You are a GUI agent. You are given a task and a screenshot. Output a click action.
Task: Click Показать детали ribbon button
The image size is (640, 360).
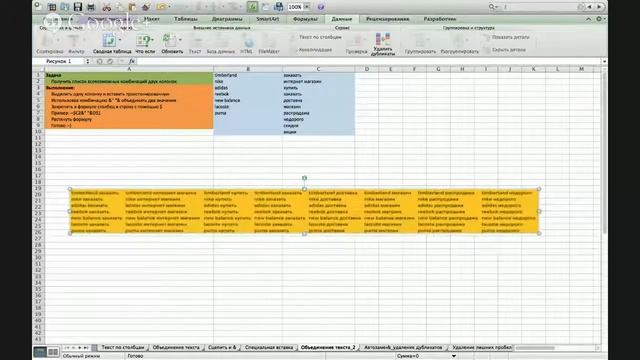coord(507,37)
